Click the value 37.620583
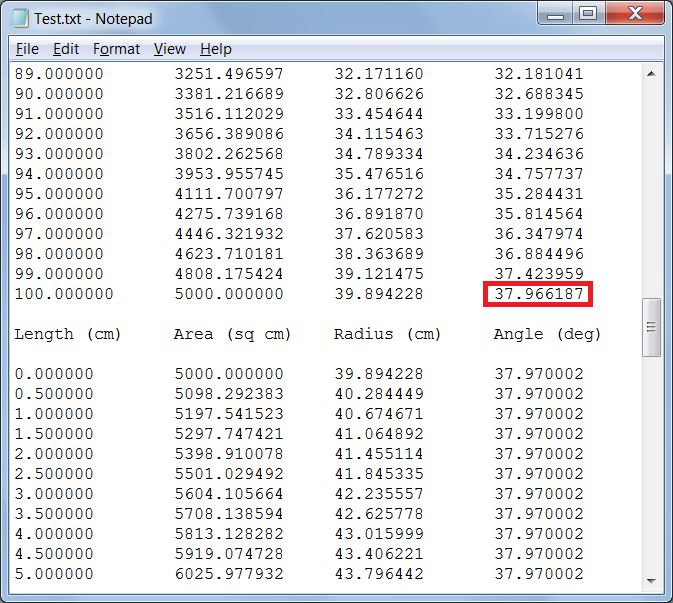Screen dimensions: 673x603 click(379, 234)
